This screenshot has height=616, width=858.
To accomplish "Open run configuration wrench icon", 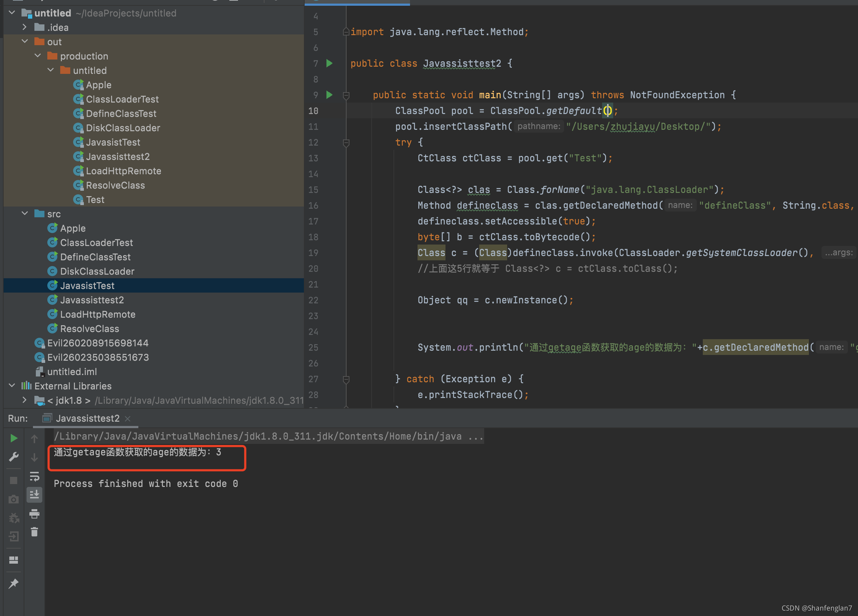I will pyautogui.click(x=14, y=457).
